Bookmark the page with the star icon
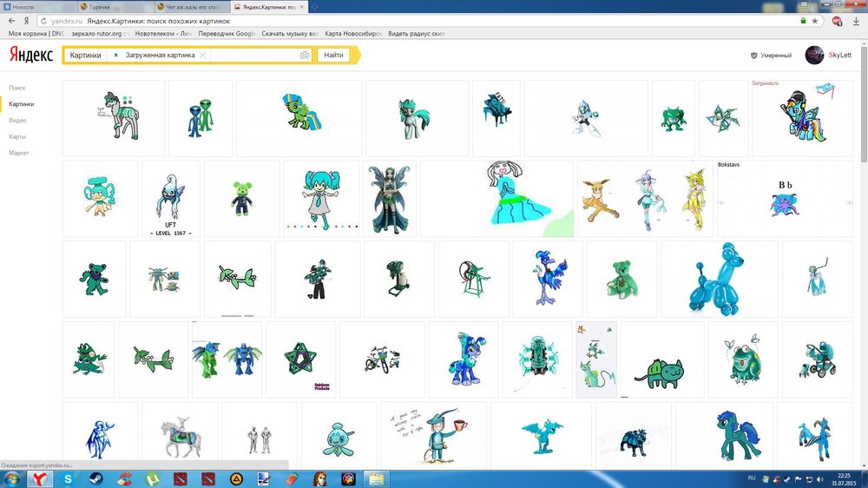 coord(815,21)
